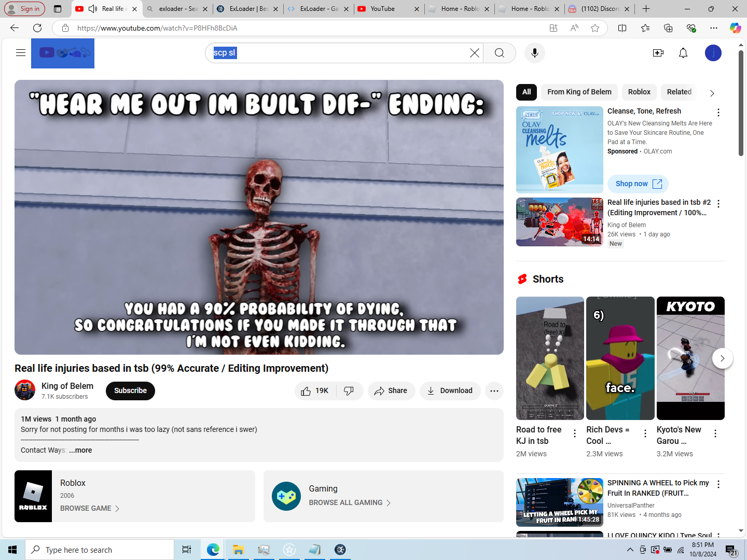Viewport: 747px width, 560px height.
Task: Open options for Rich Devs short
Action: (645, 433)
